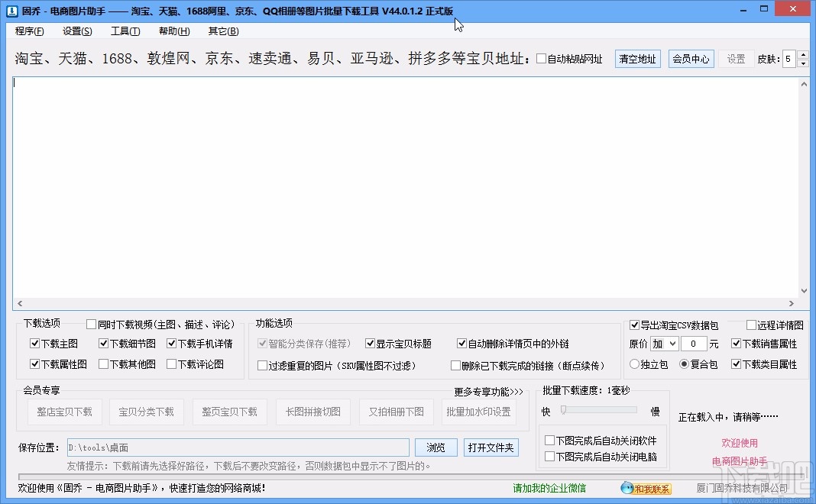
Task: Click the 清空地址 clear addresses button
Action: coord(637,58)
